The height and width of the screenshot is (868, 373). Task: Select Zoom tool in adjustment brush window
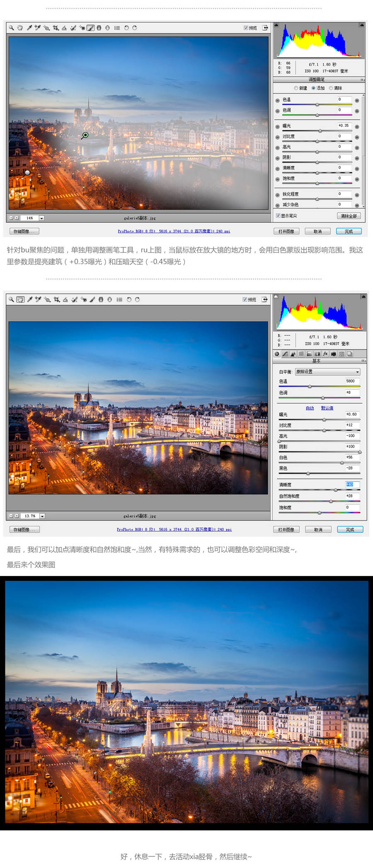pos(11,28)
